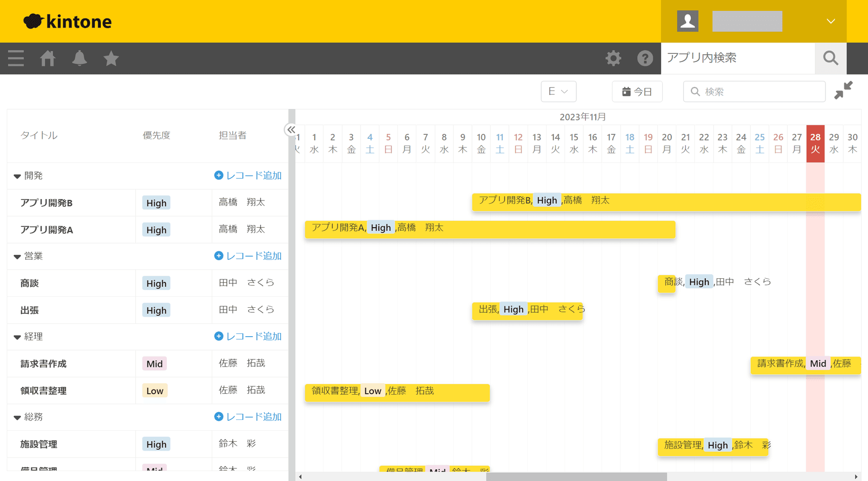The image size is (868, 481).
Task: Open notifications bell
Action: 80,58
